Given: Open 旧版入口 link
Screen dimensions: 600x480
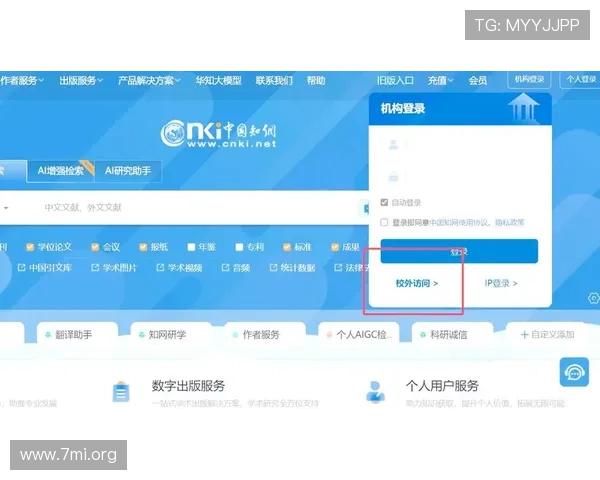Looking at the screenshot, I should click(395, 80).
